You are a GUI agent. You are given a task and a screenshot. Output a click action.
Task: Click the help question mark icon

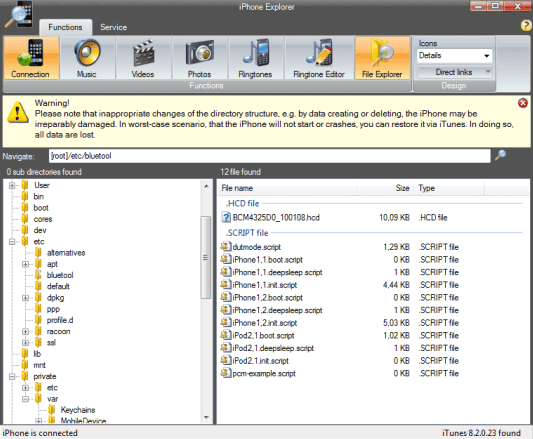[x=526, y=25]
